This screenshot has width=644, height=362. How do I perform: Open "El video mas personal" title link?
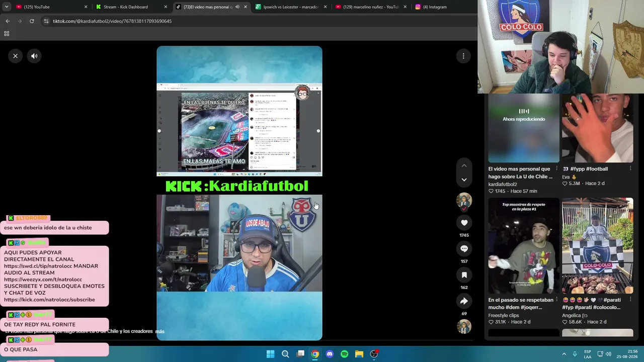coord(520,173)
